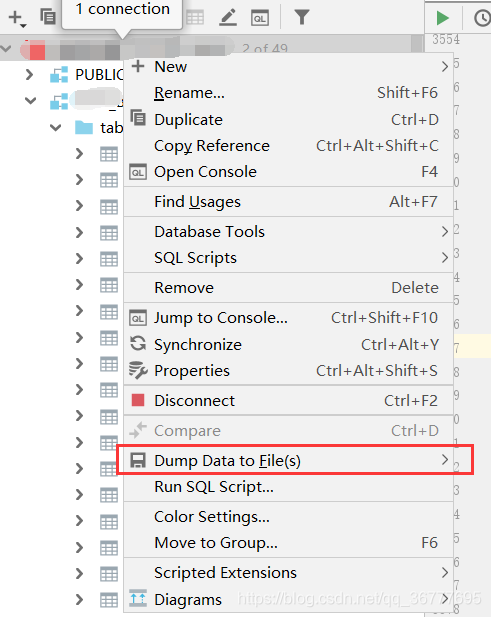The image size is (491, 617).
Task: Open Color Settings... from the menu
Action: (x=289, y=517)
